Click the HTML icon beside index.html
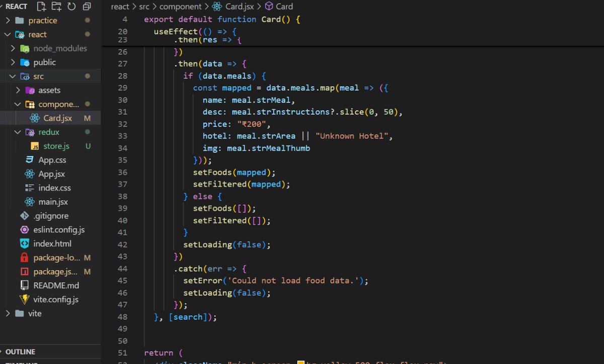This screenshot has width=604, height=364. pos(24,243)
